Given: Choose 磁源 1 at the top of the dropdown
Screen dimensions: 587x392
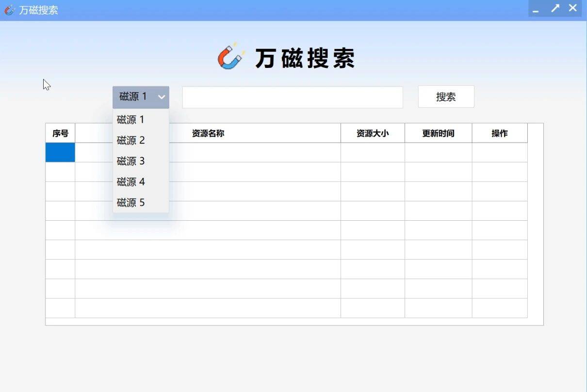Looking at the screenshot, I should [x=130, y=119].
